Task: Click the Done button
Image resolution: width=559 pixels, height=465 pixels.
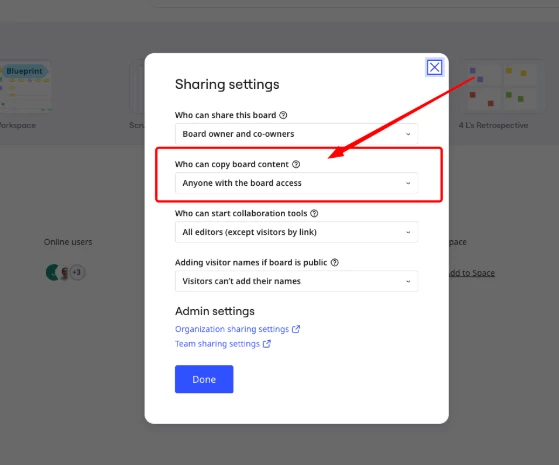Action: (204, 379)
